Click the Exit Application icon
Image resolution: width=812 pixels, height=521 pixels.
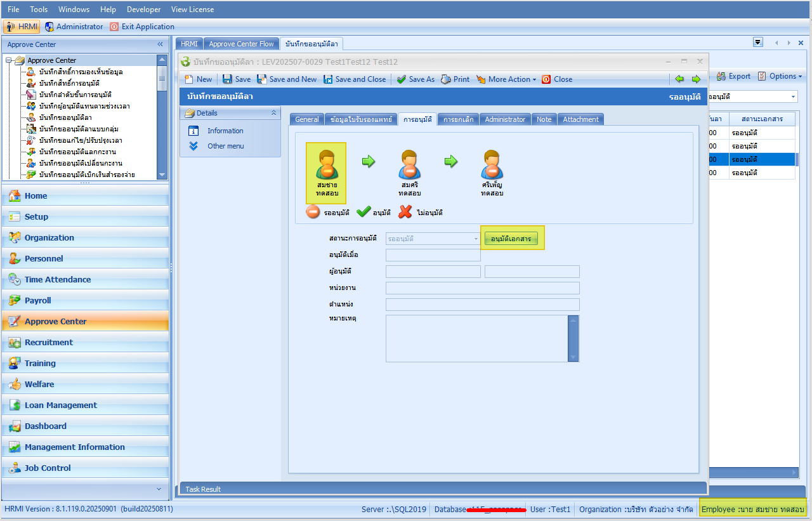point(114,27)
